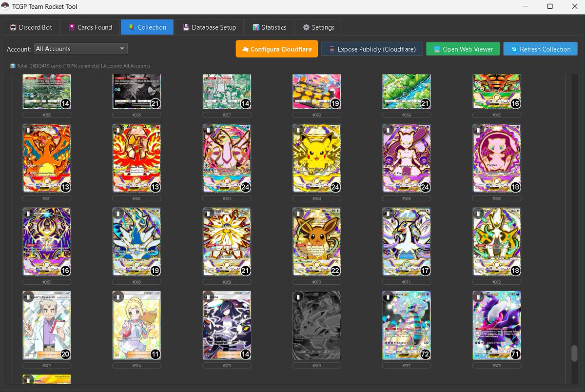585x392 pixels.
Task: Click the deck icon on greyed-out card #376
Action: click(x=298, y=297)
